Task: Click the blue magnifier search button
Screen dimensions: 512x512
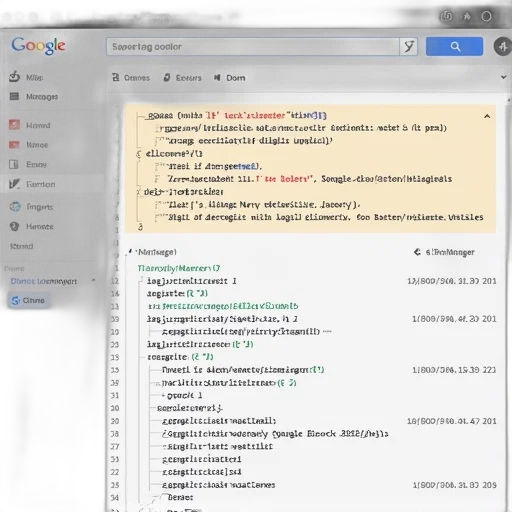Action: (454, 46)
